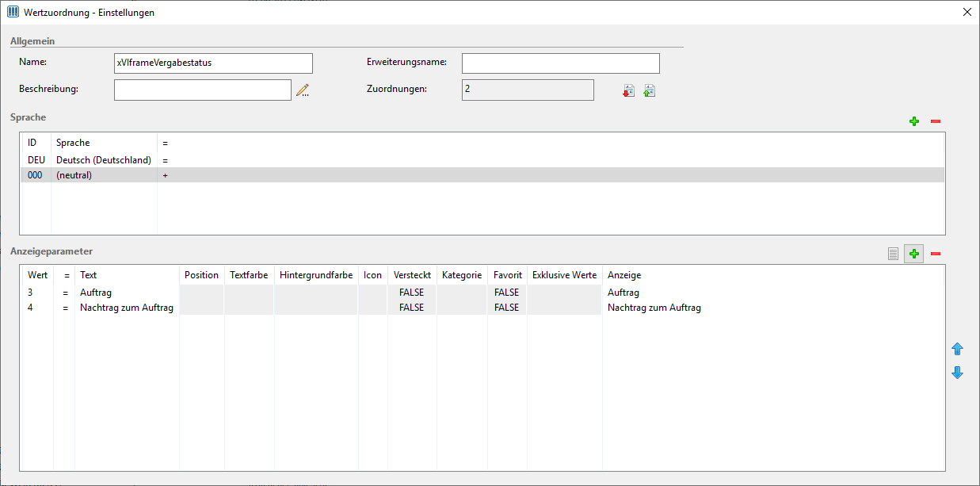
Task: Click the Position column header
Action: [201, 275]
